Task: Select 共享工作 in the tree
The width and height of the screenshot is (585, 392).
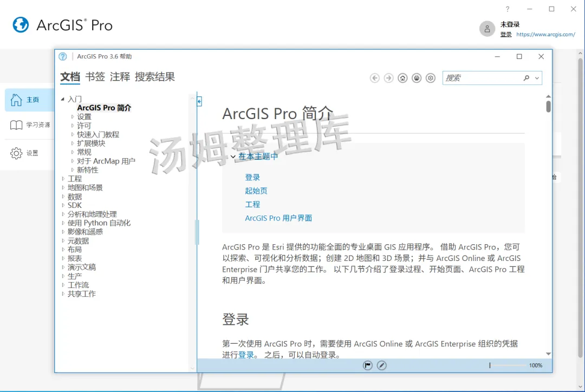Action: tap(82, 294)
